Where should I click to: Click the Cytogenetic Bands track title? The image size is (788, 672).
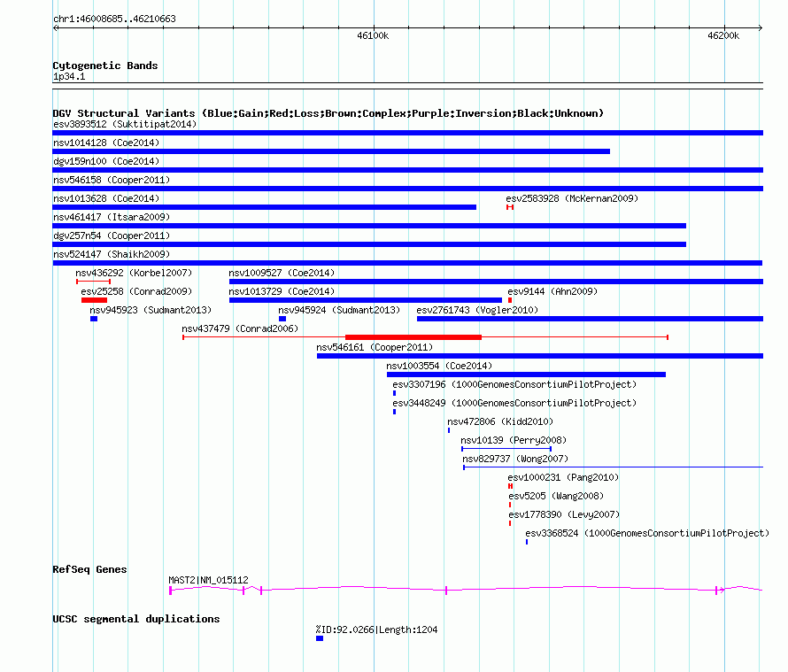[x=105, y=66]
